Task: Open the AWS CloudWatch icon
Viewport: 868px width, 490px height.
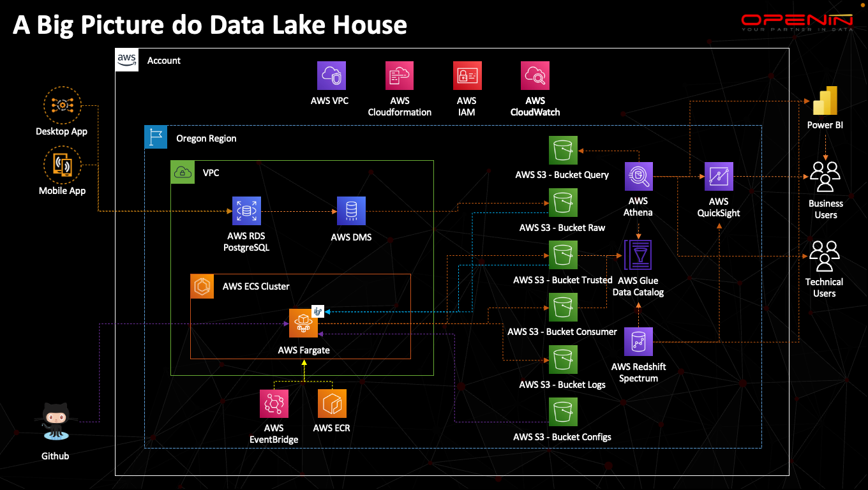Action: (535, 75)
